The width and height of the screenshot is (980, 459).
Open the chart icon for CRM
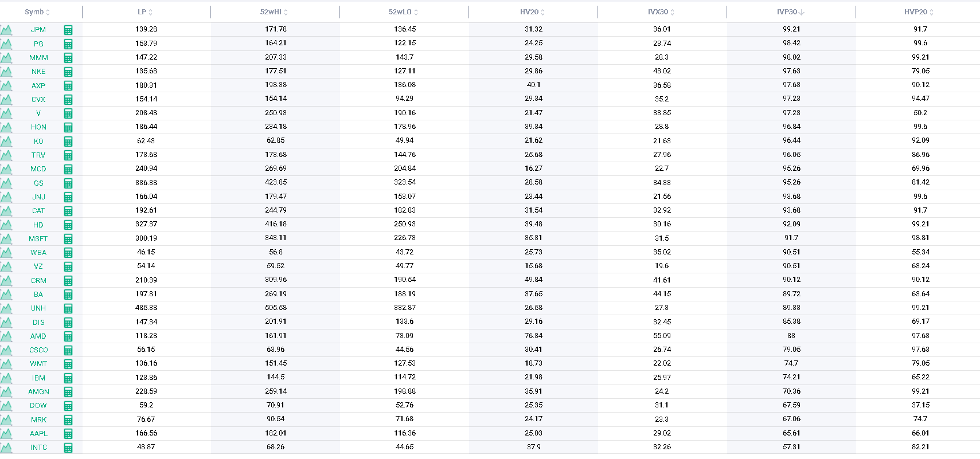6,281
